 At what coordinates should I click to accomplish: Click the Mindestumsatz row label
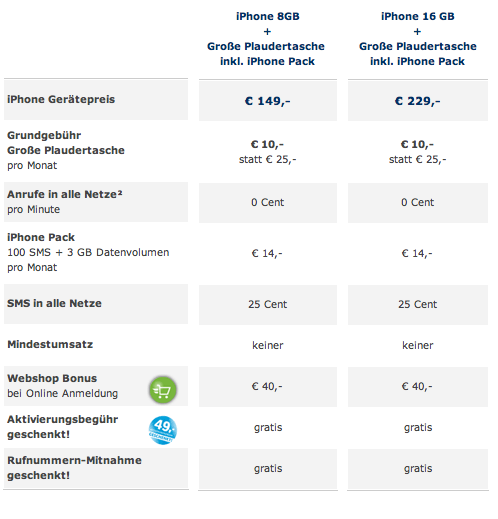click(x=50, y=344)
